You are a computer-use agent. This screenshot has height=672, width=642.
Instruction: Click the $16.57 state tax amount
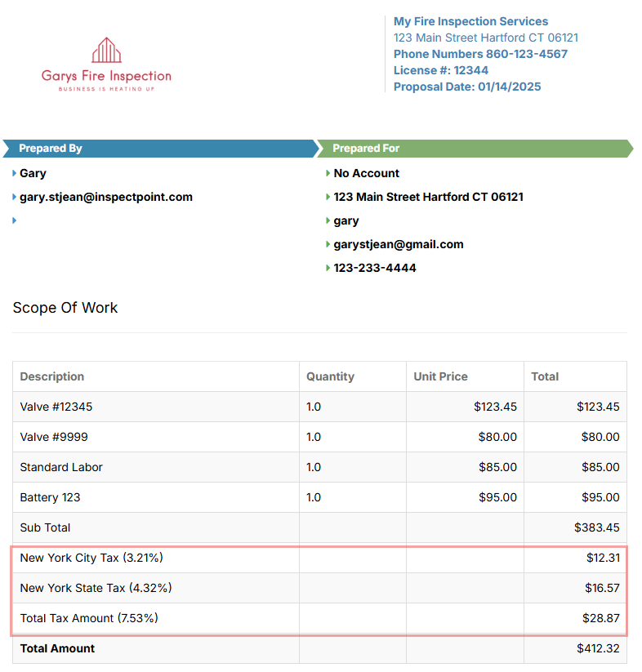pos(603,588)
